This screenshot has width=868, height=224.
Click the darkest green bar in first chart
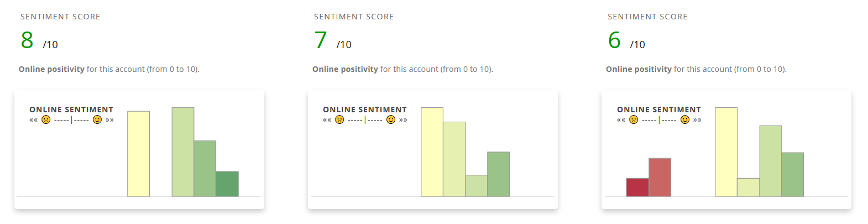[x=227, y=184]
